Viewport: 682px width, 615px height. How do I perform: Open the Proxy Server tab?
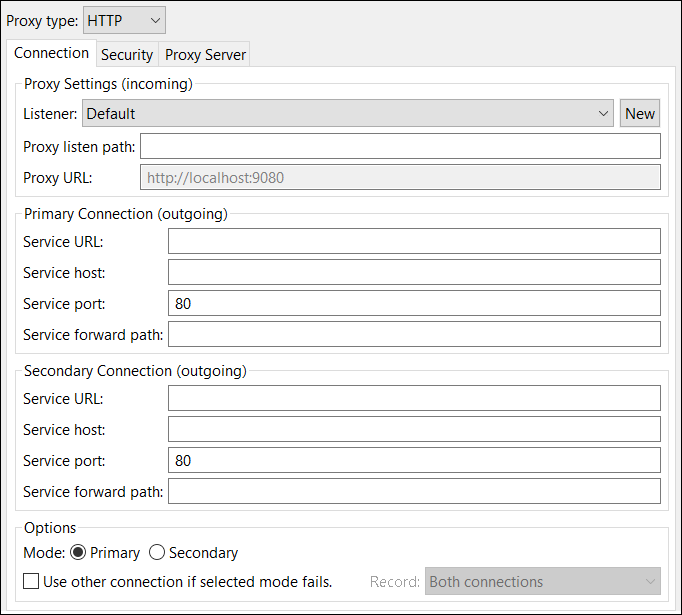205,55
